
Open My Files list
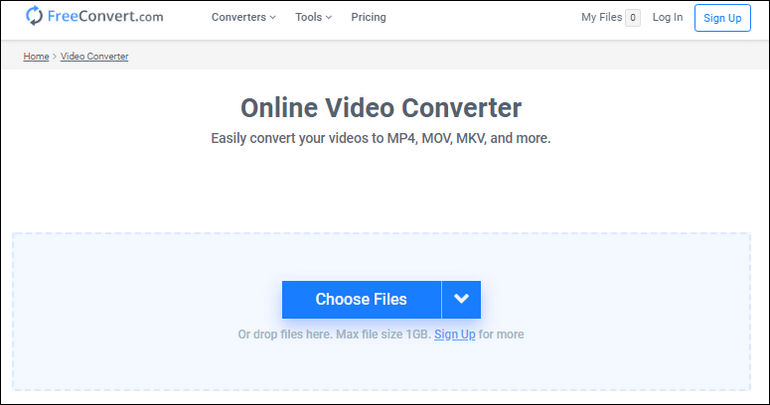[602, 17]
